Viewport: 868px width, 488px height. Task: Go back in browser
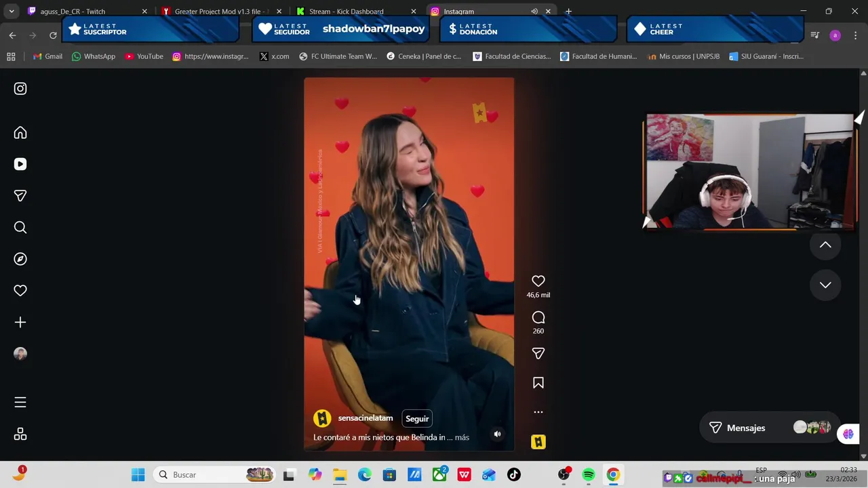pos(12,35)
